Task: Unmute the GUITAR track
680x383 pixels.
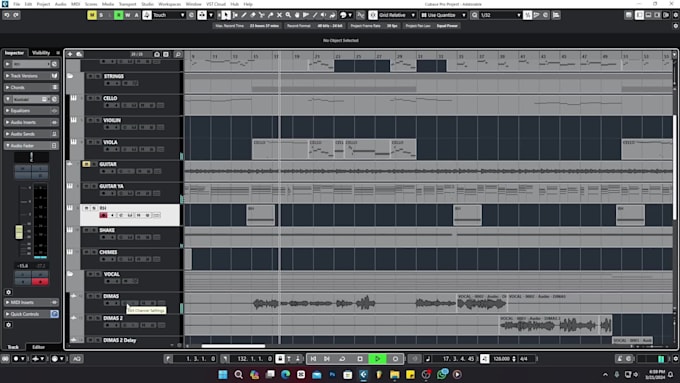Action: (x=86, y=164)
